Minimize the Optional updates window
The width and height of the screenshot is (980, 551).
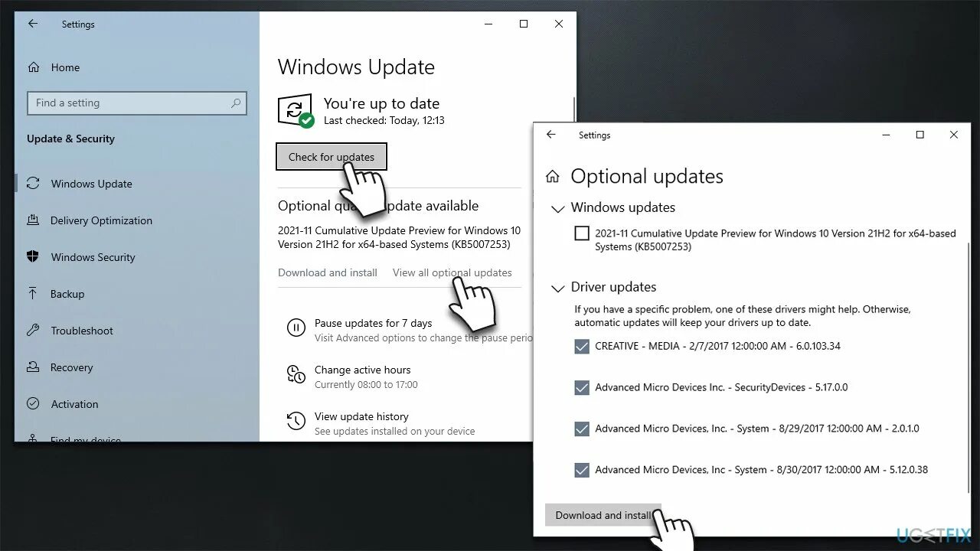coord(887,135)
